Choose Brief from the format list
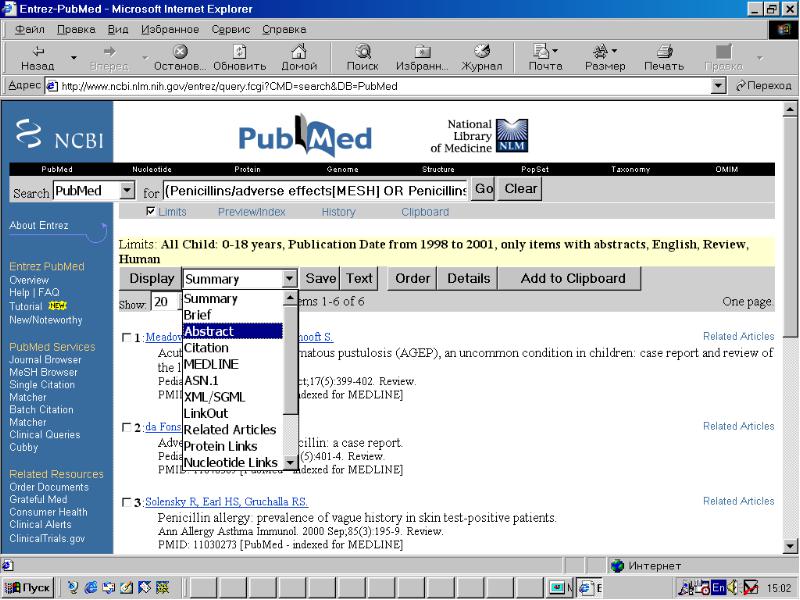 [233, 315]
